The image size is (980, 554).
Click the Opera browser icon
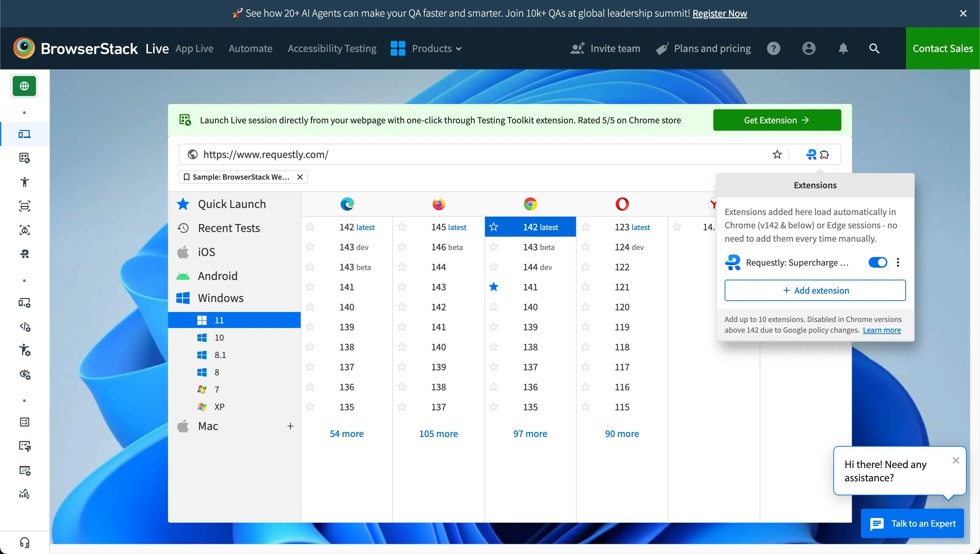click(x=622, y=204)
